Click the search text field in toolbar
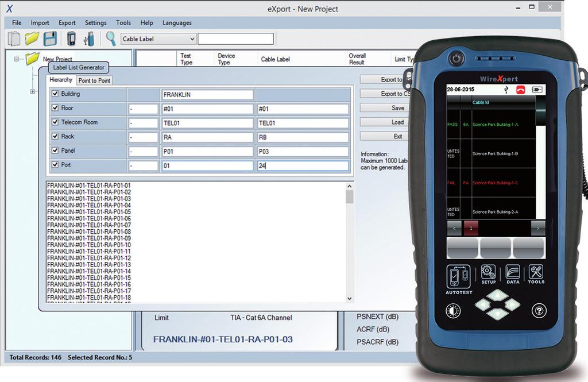Viewport: 588px width, 382px height. (236, 38)
